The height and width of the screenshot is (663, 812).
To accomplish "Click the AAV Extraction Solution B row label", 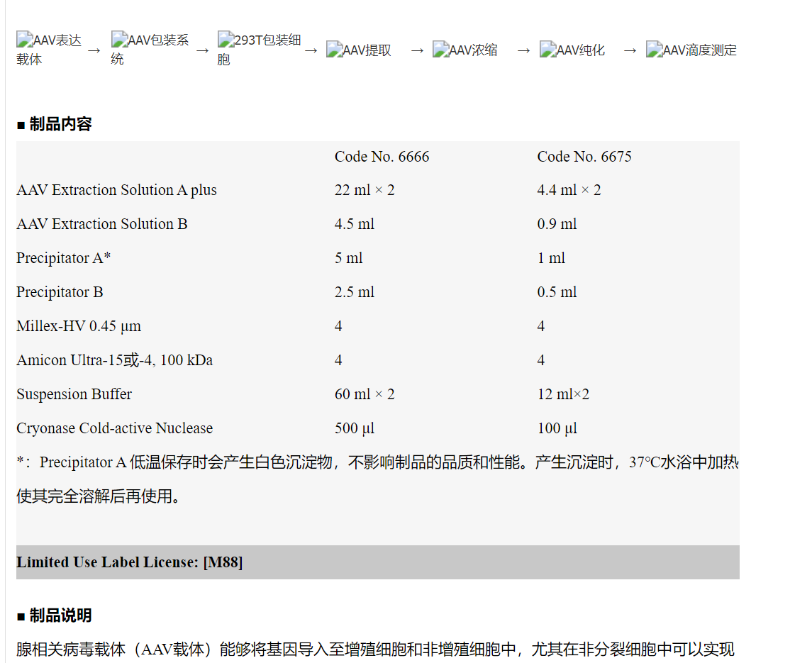I will (102, 224).
